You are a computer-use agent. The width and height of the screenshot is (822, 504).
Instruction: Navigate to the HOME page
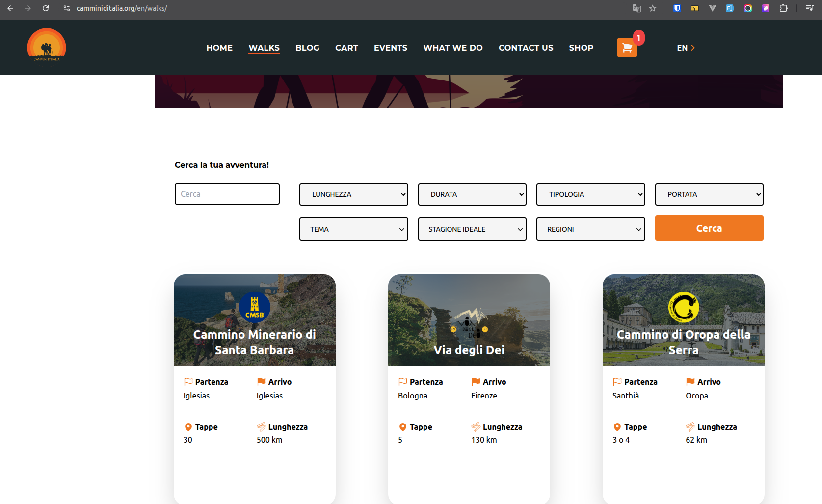click(x=219, y=48)
